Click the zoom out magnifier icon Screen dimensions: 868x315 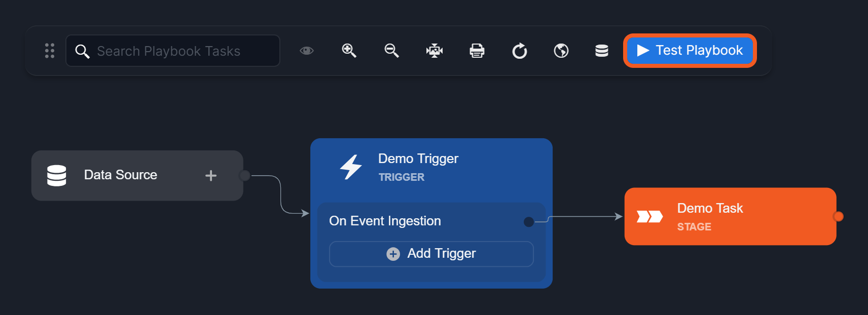coord(391,51)
